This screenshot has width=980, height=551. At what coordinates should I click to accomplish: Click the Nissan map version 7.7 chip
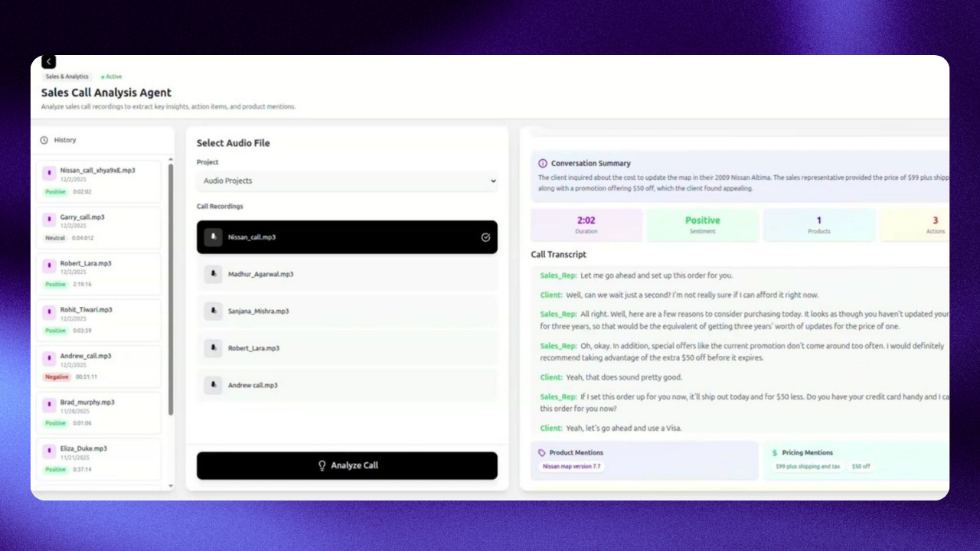[571, 466]
